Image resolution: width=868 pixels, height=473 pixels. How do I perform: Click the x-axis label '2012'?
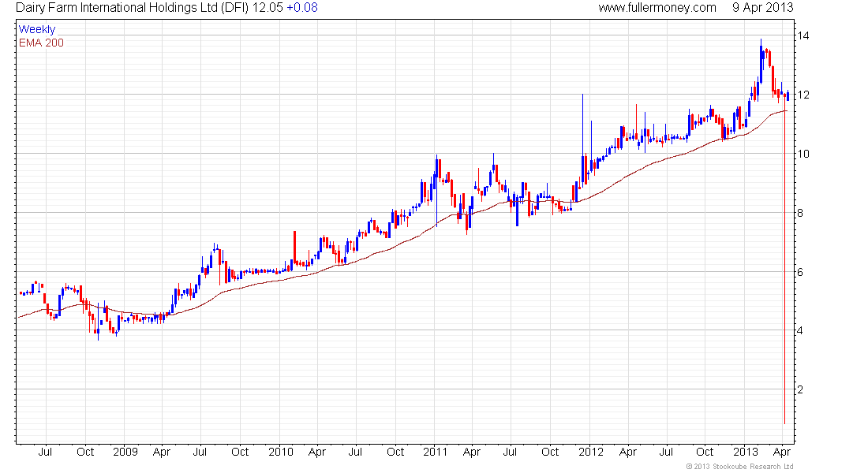[x=591, y=452]
